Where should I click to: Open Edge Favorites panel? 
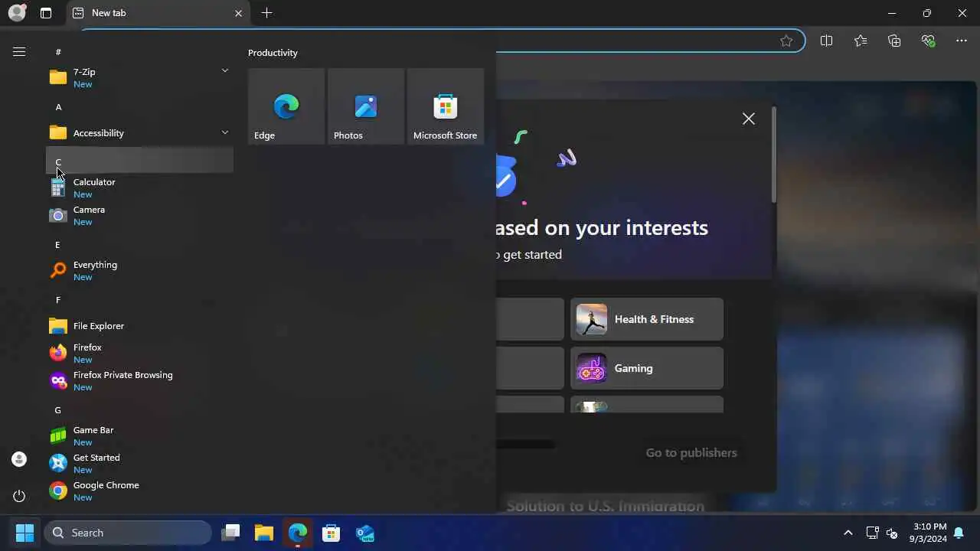[x=861, y=41]
